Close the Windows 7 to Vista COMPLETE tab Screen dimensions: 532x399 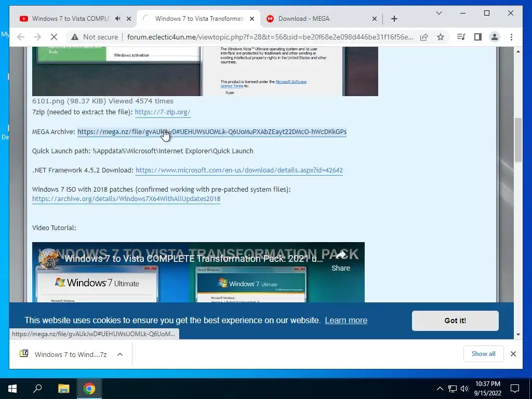click(129, 19)
